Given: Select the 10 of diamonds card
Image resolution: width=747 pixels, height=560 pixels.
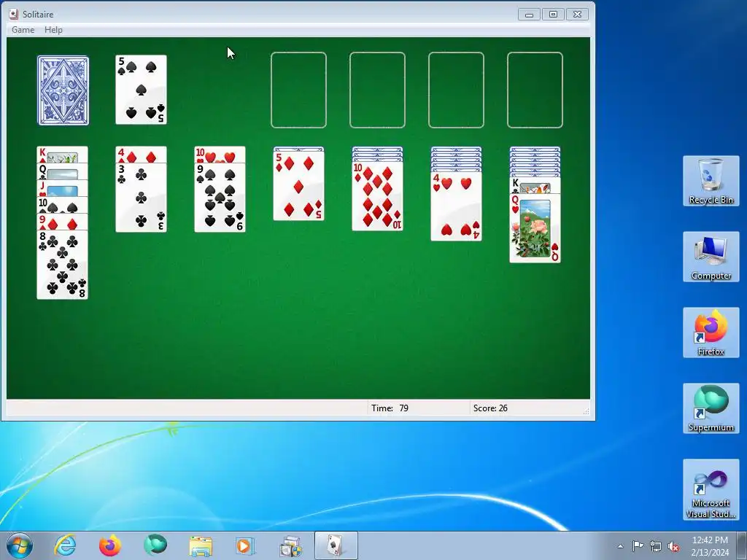Looking at the screenshot, I should click(377, 196).
